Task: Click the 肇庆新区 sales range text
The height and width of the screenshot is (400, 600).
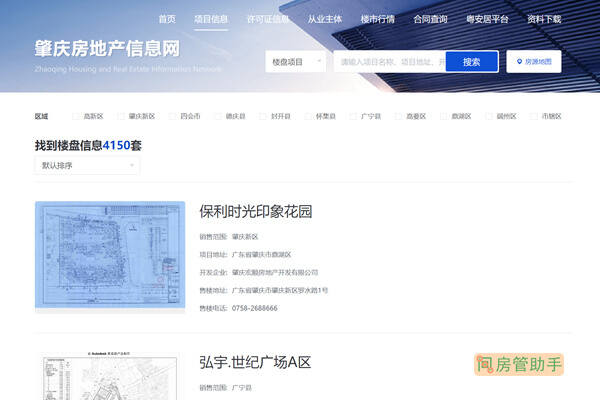Action: [245, 237]
